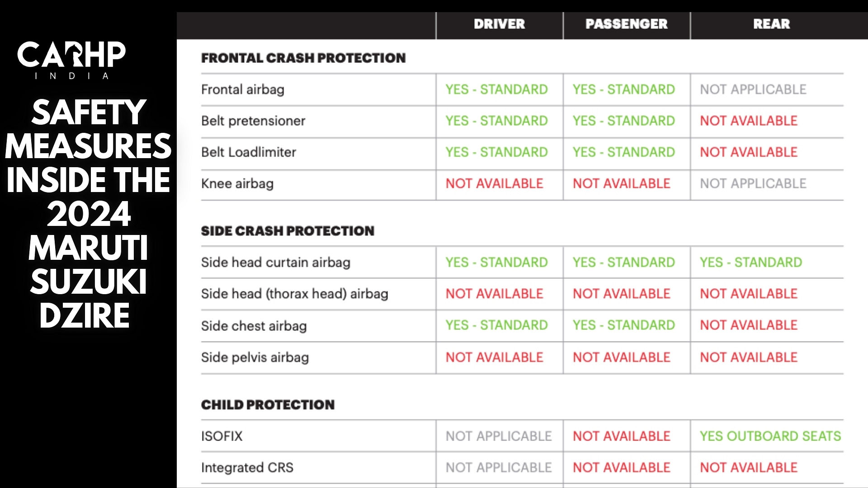Select the REAR column header
The width and height of the screenshot is (868, 488).
pyautogui.click(x=771, y=24)
